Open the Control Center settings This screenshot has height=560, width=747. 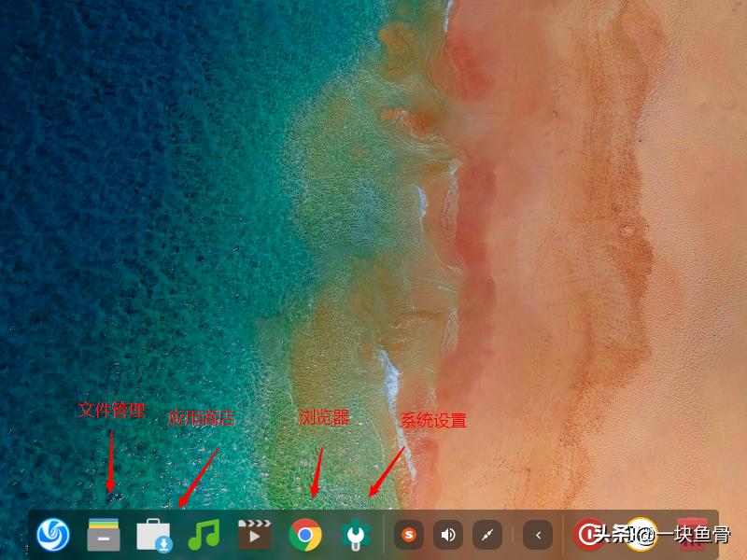(355, 537)
